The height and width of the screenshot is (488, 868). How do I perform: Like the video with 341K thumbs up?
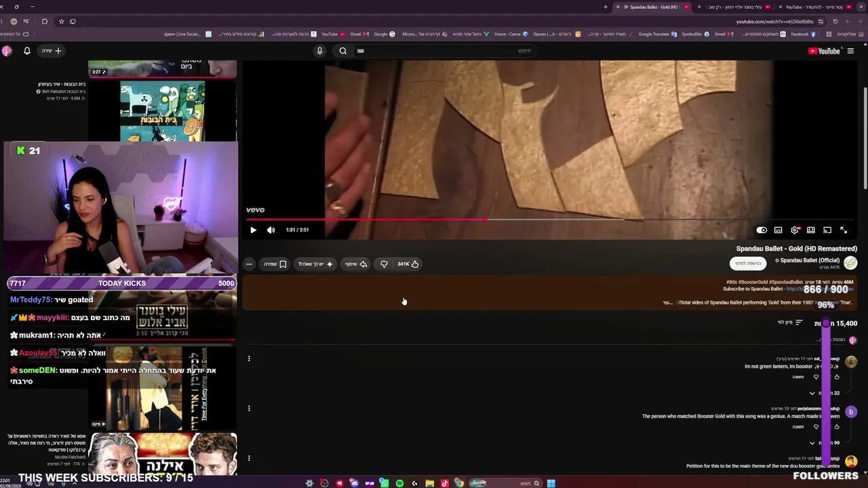[x=408, y=264]
